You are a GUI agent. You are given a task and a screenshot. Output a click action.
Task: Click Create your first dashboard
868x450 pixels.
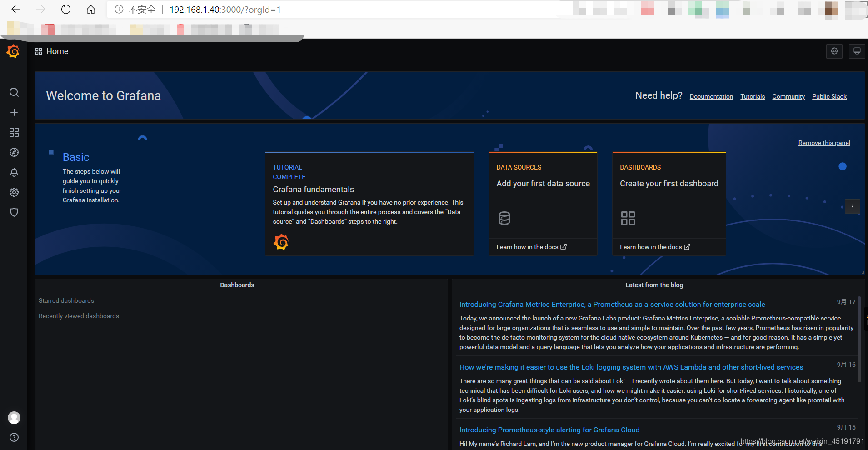(x=669, y=184)
